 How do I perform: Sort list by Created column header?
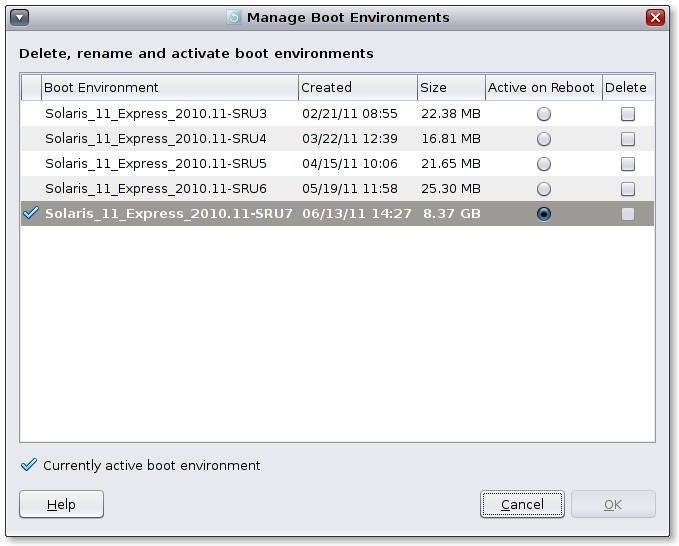[x=356, y=87]
